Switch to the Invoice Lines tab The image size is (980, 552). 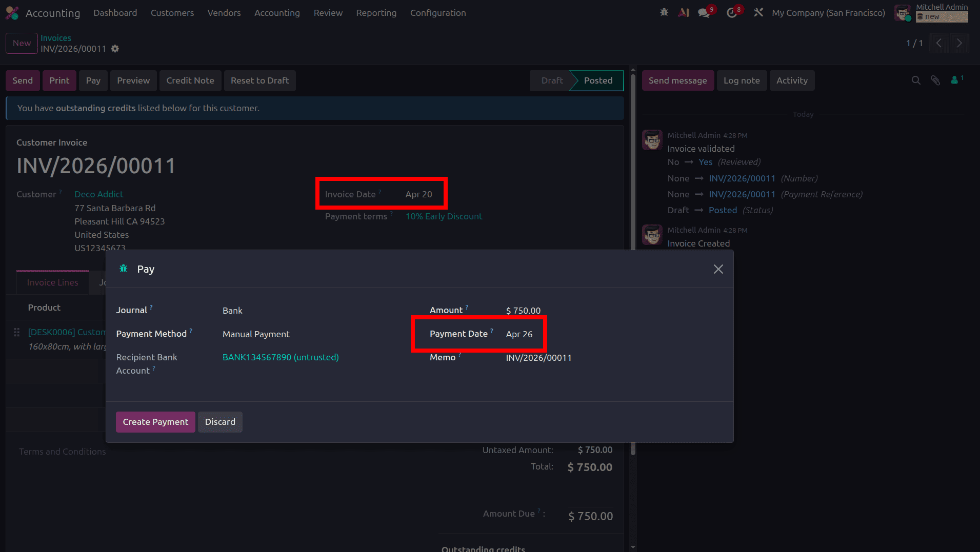[x=52, y=282]
